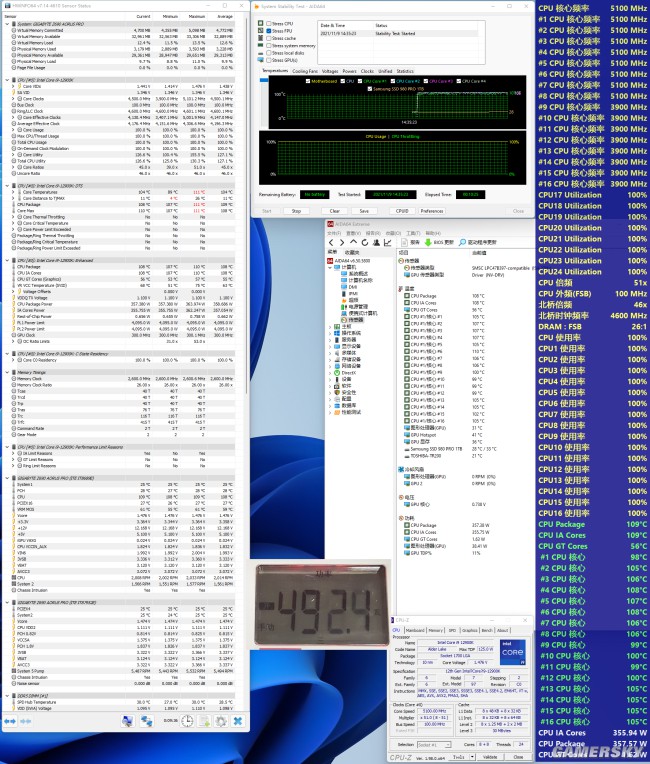This screenshot has height=764, width=650.
Task: Expand the Motherboard node in AIDA64 tree
Action: coord(330,326)
